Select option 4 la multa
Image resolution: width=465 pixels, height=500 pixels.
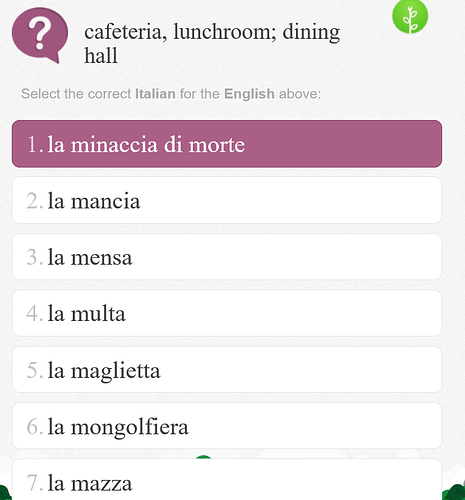coord(227,313)
